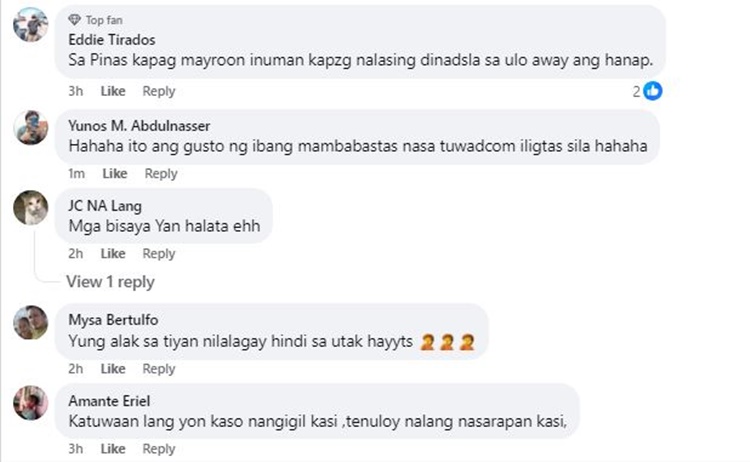Open Yunos M. Abdulnasser's avatar
750x462 pixels.
[x=31, y=127]
